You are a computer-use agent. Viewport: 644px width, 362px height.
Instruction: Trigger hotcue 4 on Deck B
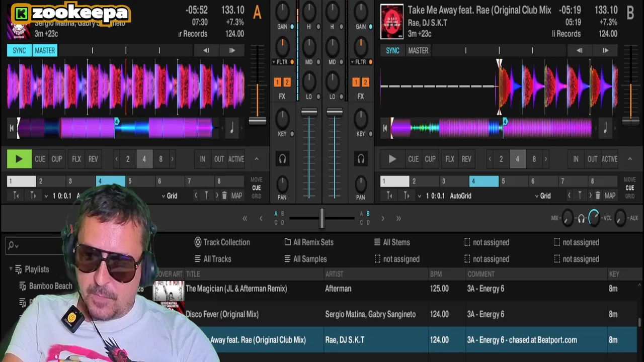(x=484, y=181)
